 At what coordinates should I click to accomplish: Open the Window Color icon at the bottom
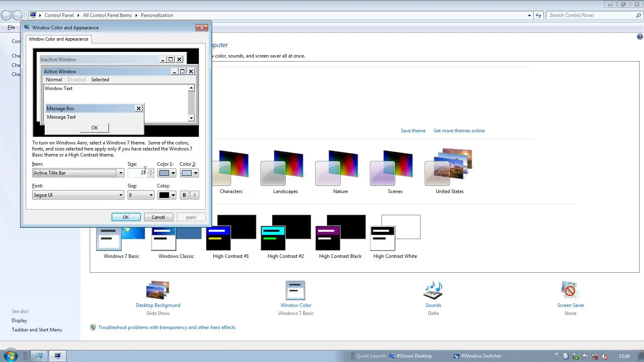point(295,290)
